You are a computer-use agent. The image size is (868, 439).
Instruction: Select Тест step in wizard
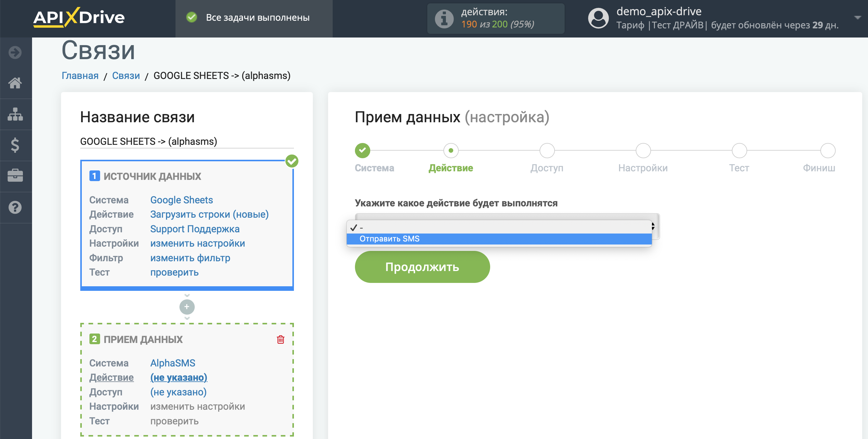739,151
